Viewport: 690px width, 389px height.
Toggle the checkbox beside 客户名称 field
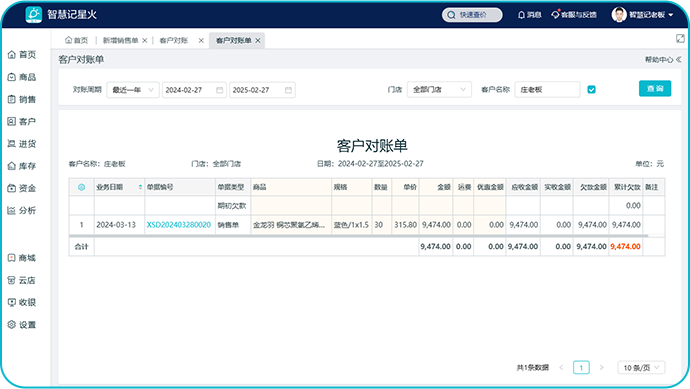[x=591, y=89]
